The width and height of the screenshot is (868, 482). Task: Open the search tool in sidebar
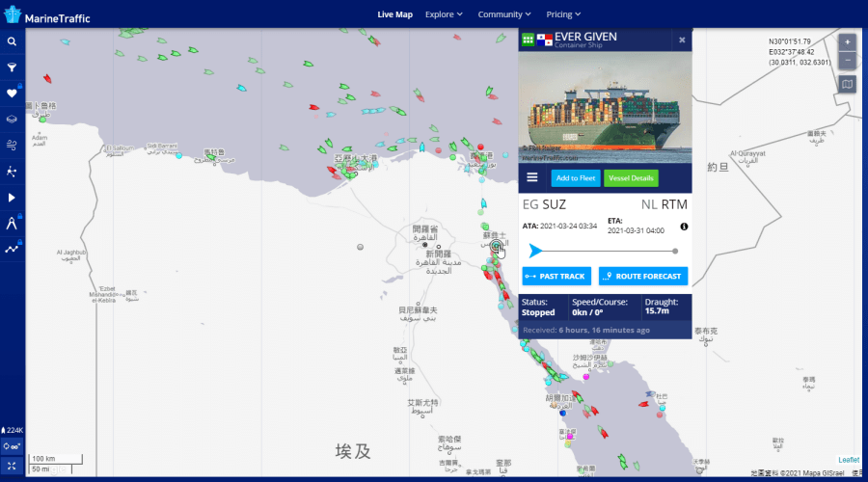pos(12,41)
